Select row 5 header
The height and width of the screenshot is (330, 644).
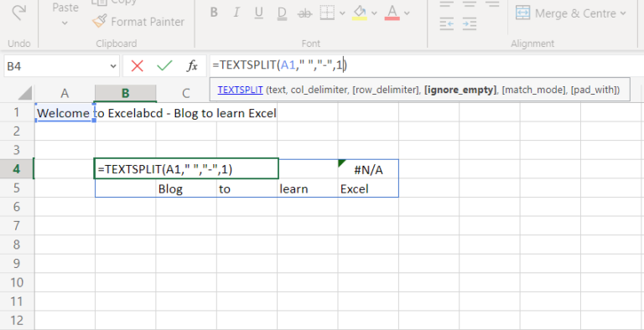[x=17, y=188]
